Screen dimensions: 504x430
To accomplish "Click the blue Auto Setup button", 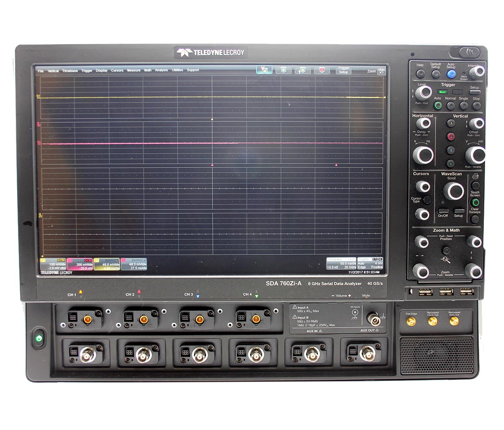I will [x=451, y=74].
